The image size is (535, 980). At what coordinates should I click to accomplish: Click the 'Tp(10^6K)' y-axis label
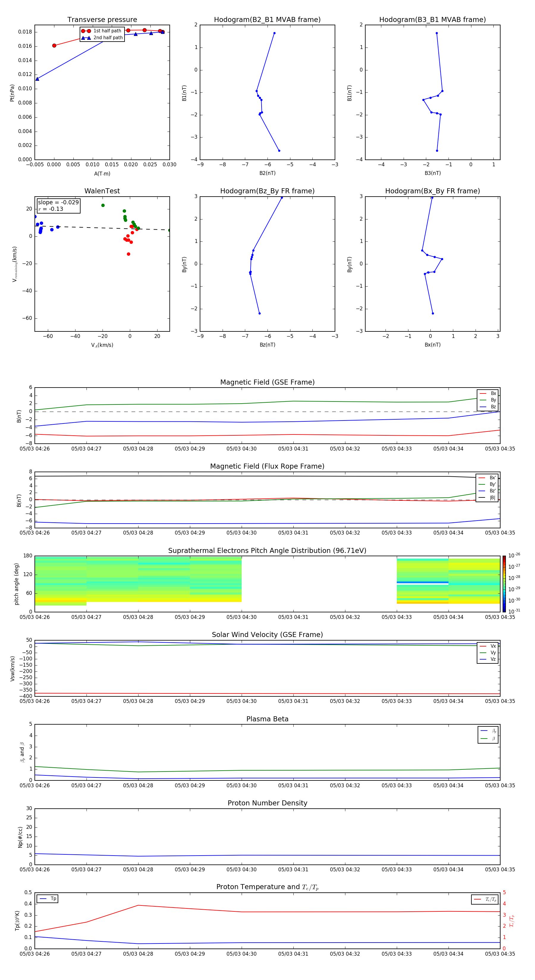[18, 921]
